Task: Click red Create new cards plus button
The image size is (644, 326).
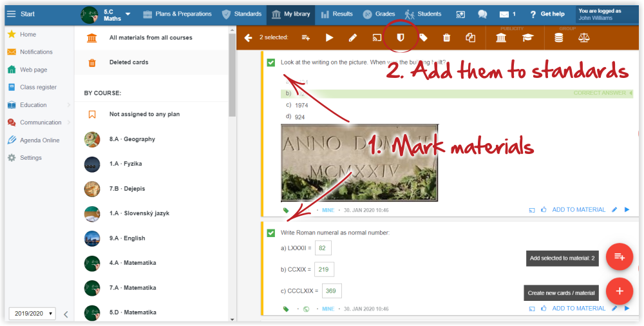Action: click(x=620, y=291)
